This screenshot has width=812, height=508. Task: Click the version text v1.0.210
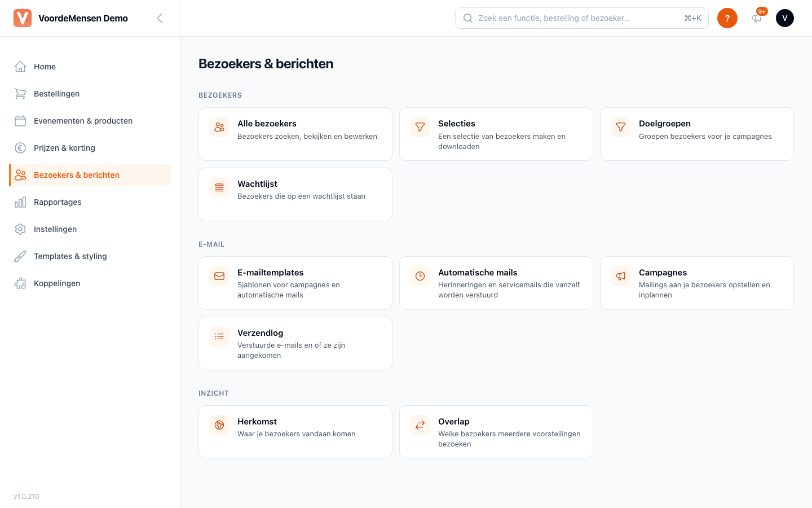point(27,497)
